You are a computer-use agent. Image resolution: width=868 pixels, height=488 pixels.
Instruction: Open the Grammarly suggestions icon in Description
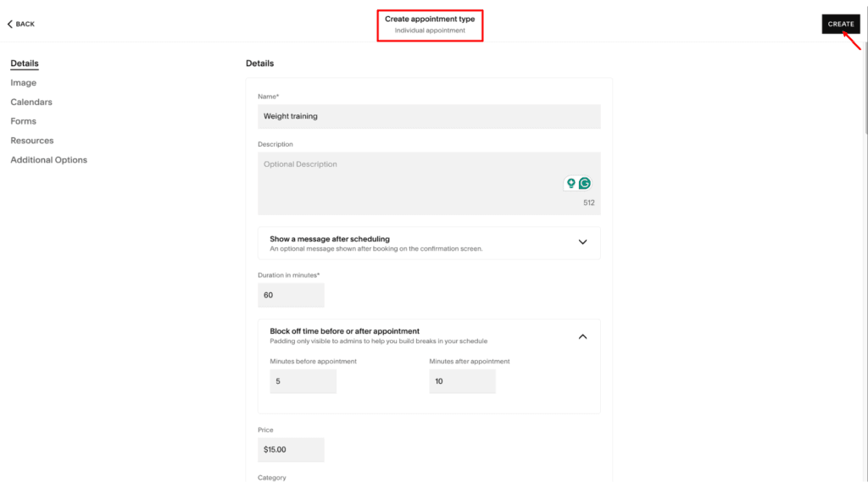click(x=587, y=183)
